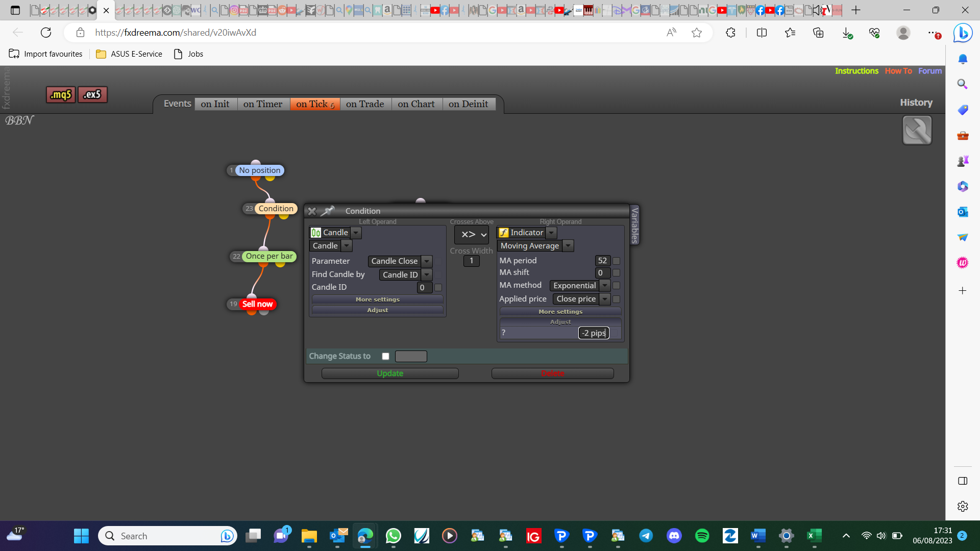Click the green Update button
Viewport: 980px width, 551px height.
click(x=390, y=373)
